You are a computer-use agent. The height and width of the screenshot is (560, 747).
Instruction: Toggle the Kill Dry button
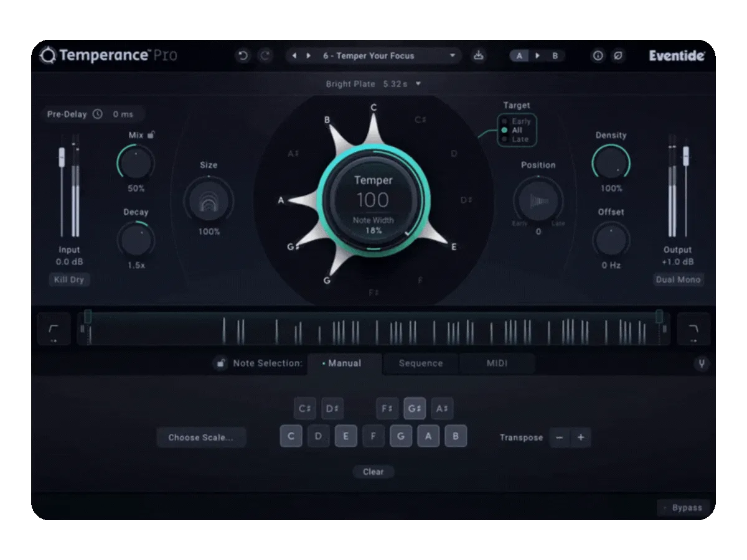point(69,279)
